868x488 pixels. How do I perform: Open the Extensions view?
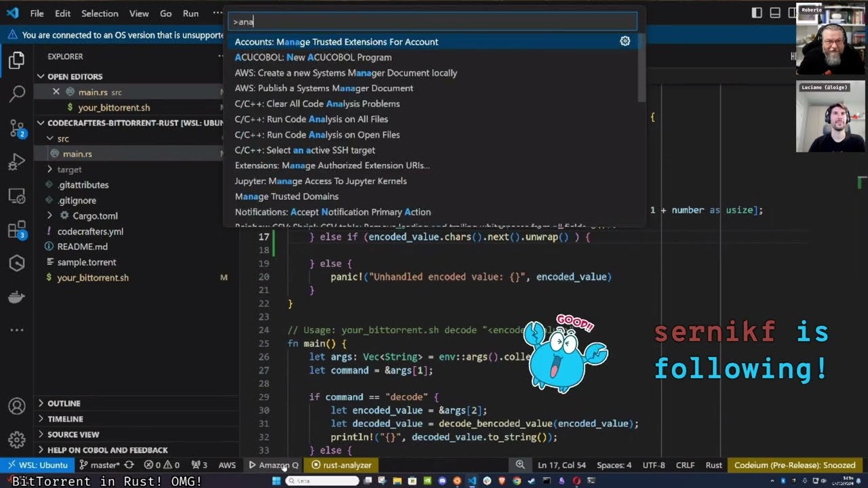(x=17, y=230)
